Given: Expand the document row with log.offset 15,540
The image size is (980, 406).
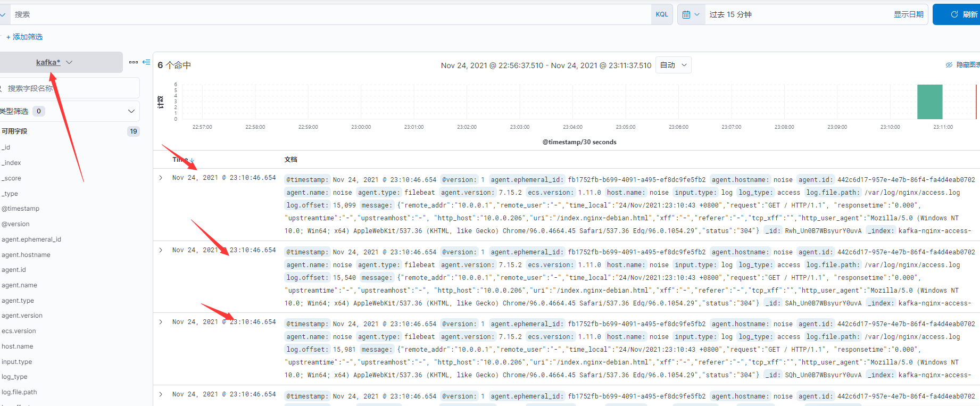Looking at the screenshot, I should click(161, 250).
